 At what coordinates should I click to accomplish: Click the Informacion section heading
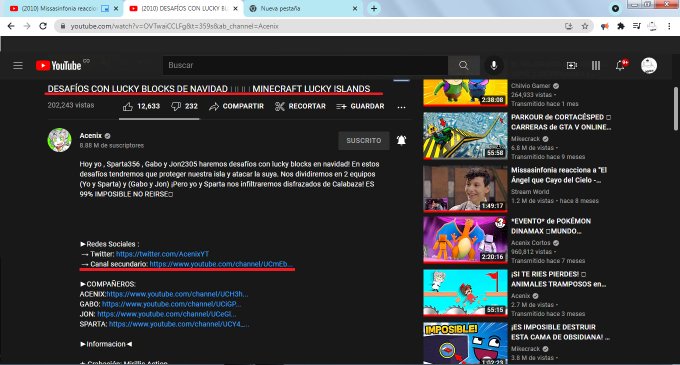pyautogui.click(x=106, y=344)
